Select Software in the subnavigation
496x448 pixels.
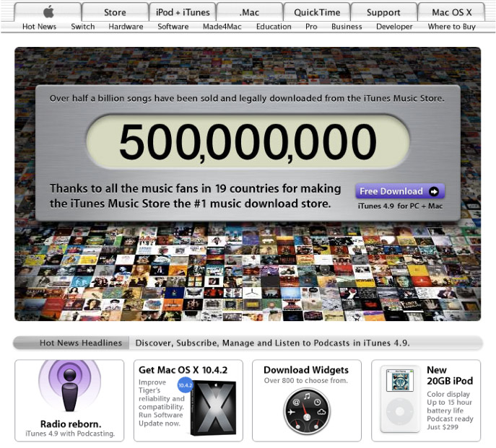point(173,27)
